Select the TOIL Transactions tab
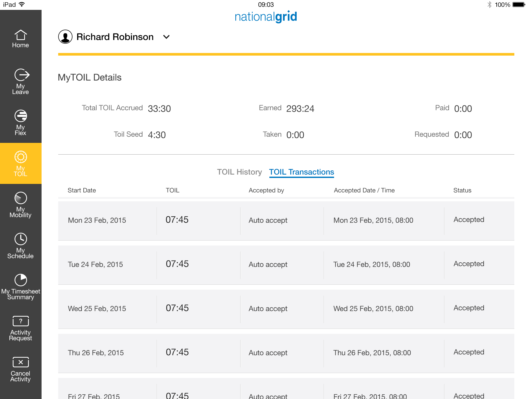Screen dimensions: 532x399 pyautogui.click(x=301, y=172)
